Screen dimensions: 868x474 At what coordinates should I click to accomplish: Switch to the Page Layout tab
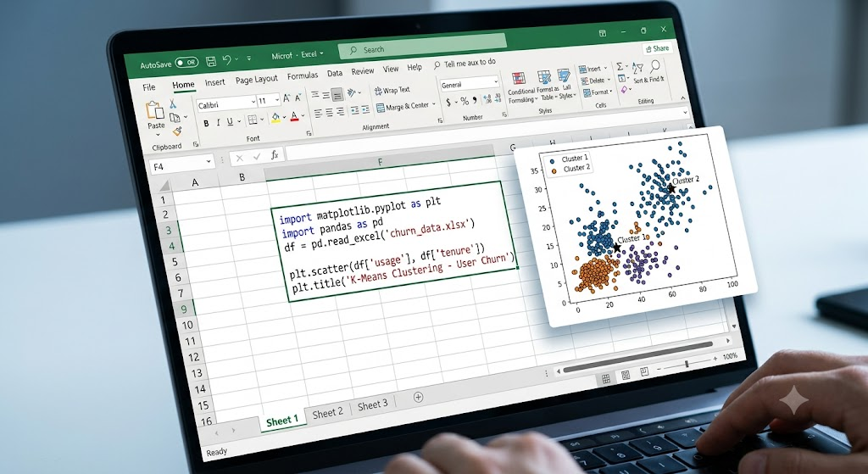(256, 79)
